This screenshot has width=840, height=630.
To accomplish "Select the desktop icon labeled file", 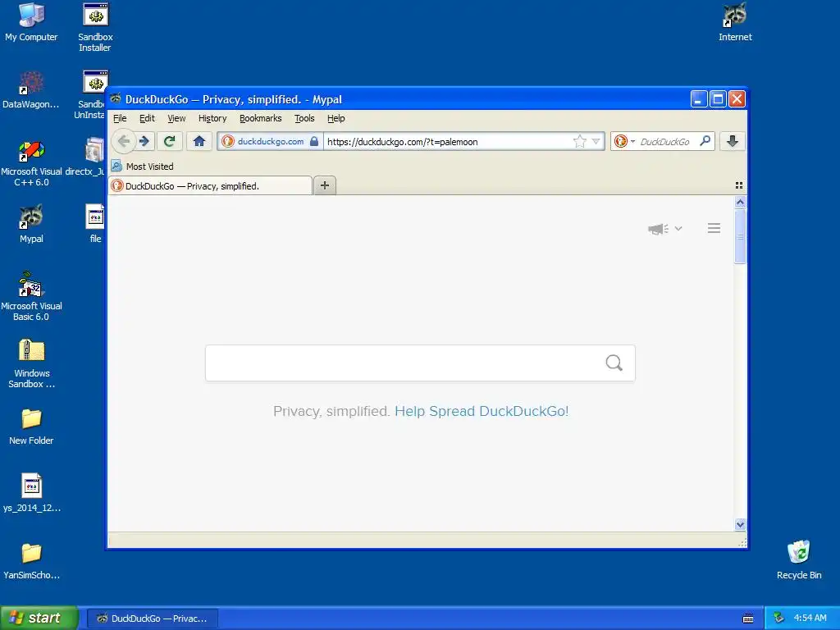I will coord(95,224).
